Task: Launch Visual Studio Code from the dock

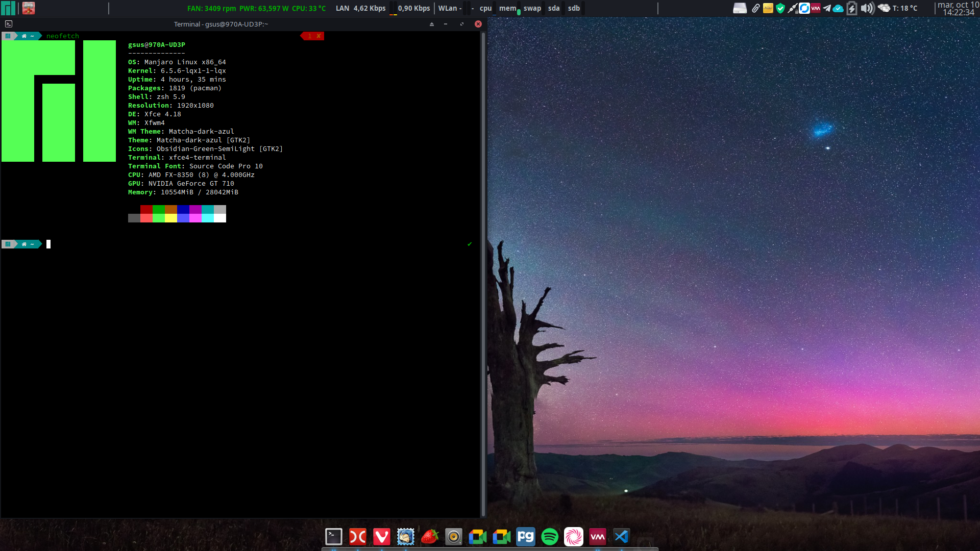Action: pyautogui.click(x=622, y=537)
